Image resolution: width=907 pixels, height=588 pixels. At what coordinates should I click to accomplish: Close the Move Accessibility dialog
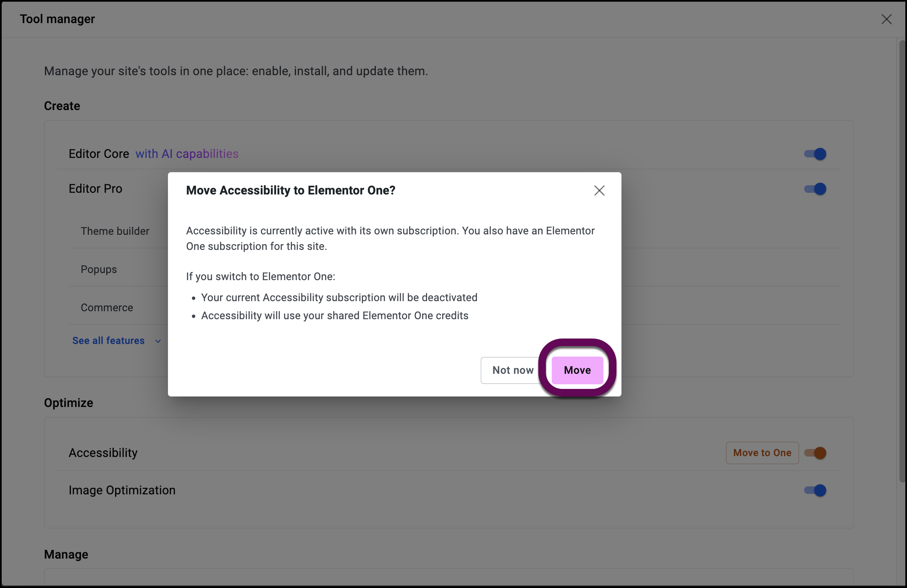click(x=599, y=190)
